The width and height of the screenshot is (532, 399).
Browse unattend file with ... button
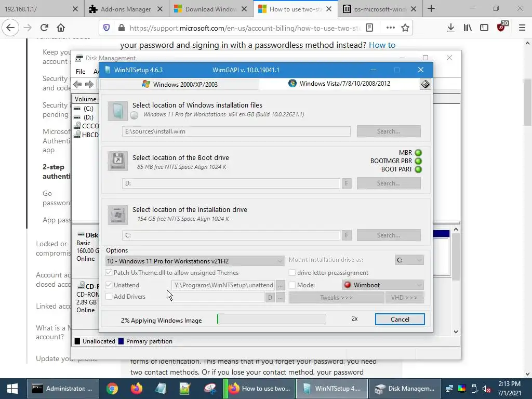[x=280, y=286]
